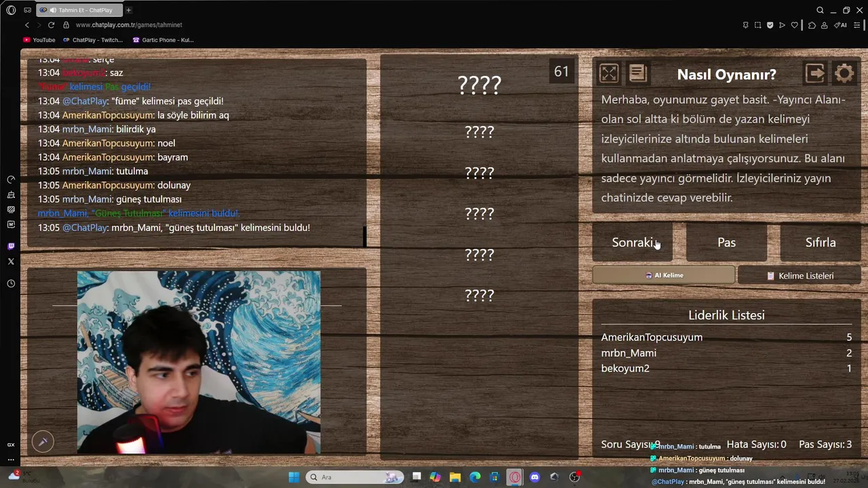This screenshot has width=868, height=488.
Task: Open the extensions cube icon
Action: (x=812, y=25)
